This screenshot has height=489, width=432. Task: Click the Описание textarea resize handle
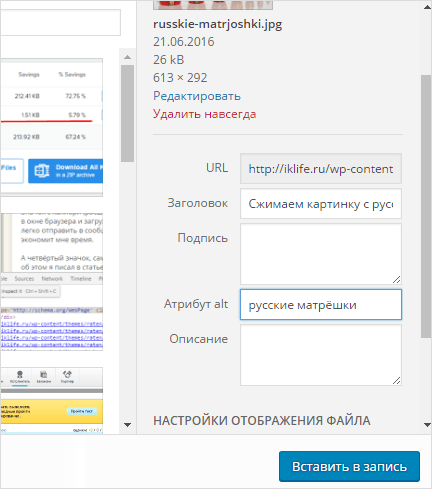[x=396, y=381]
